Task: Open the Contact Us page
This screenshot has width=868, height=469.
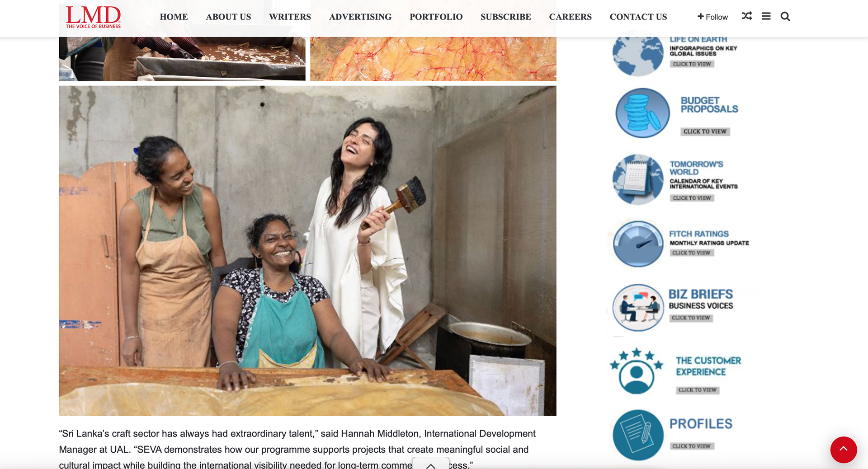Action: click(x=638, y=17)
